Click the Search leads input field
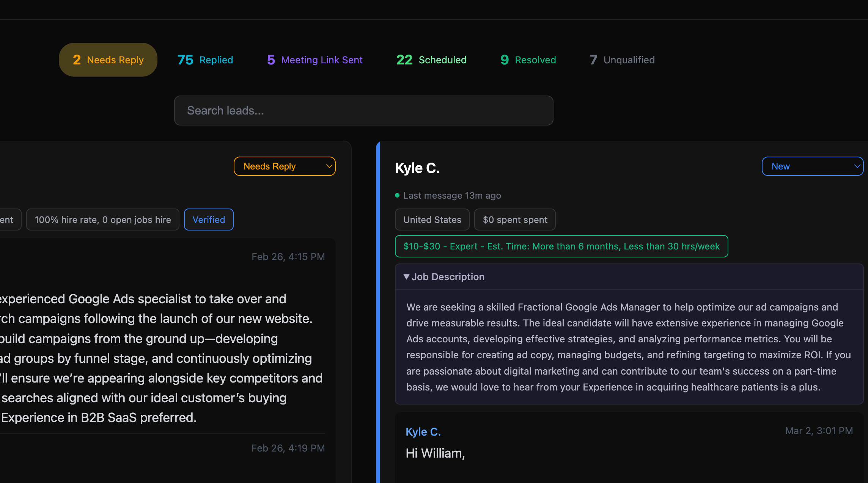Image resolution: width=868 pixels, height=483 pixels. point(363,110)
